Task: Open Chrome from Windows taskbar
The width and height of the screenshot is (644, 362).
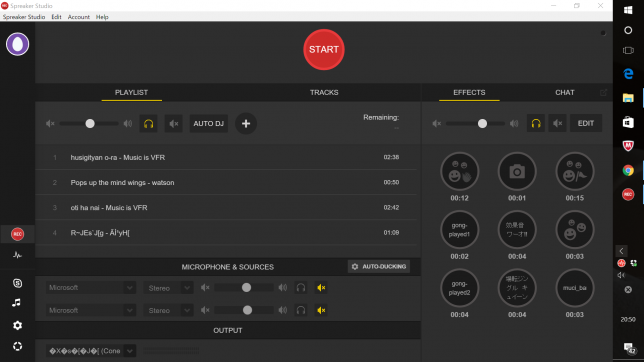Action: click(628, 170)
